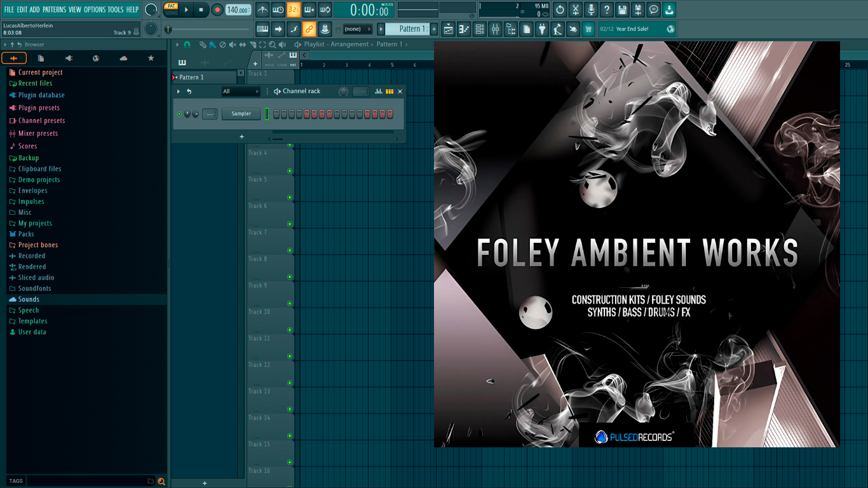Click the shopping cart content library icon
868x488 pixels.
(588, 29)
